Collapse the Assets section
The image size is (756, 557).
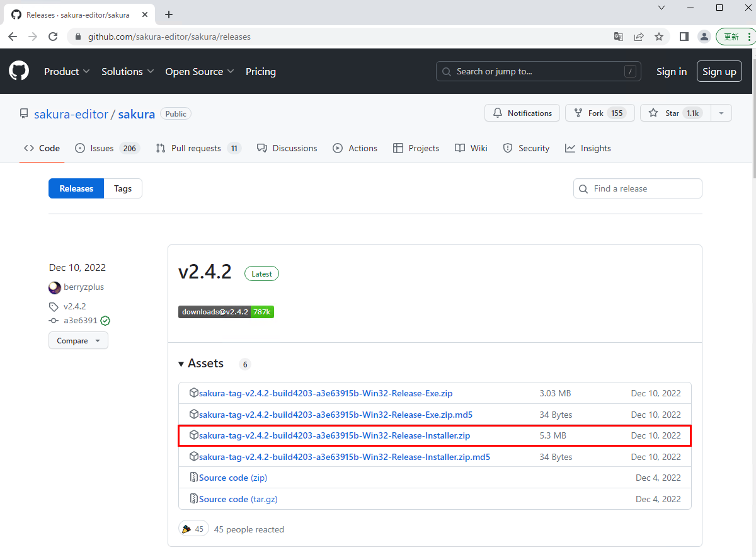201,364
